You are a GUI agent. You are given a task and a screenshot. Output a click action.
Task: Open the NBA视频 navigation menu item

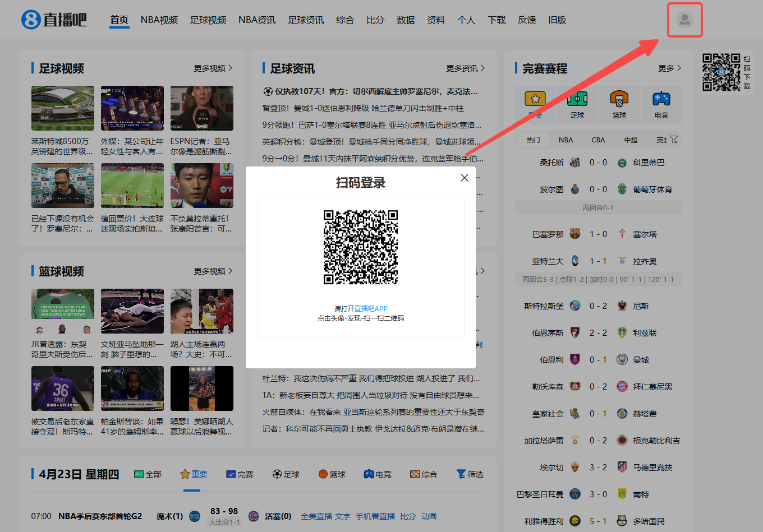pos(159,20)
